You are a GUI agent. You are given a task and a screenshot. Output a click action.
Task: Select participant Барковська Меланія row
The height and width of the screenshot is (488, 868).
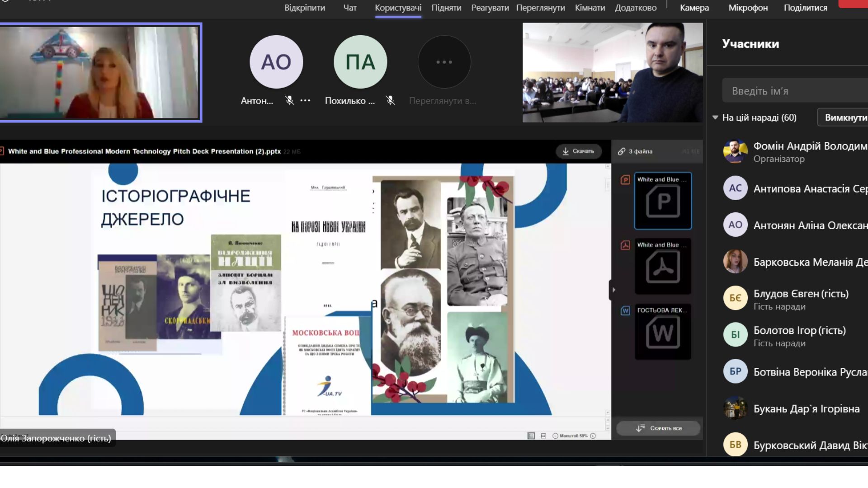pos(789,262)
